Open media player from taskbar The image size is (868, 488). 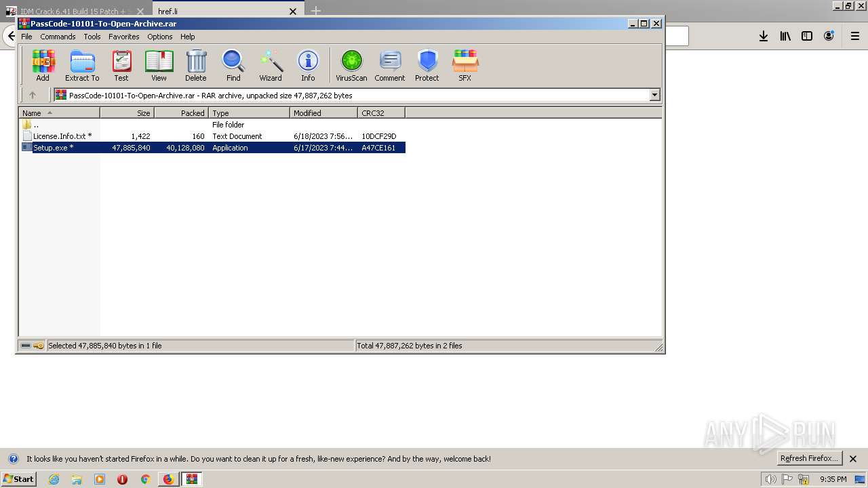tap(100, 479)
